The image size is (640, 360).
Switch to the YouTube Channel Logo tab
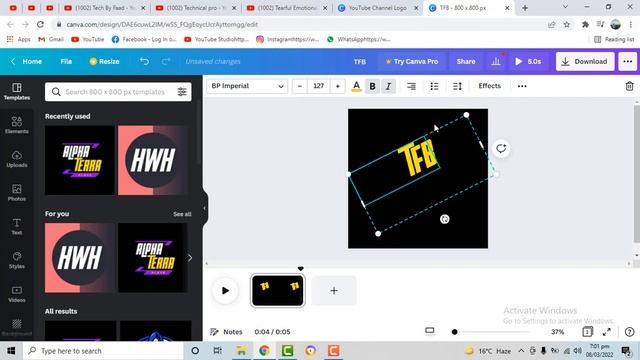click(378, 8)
